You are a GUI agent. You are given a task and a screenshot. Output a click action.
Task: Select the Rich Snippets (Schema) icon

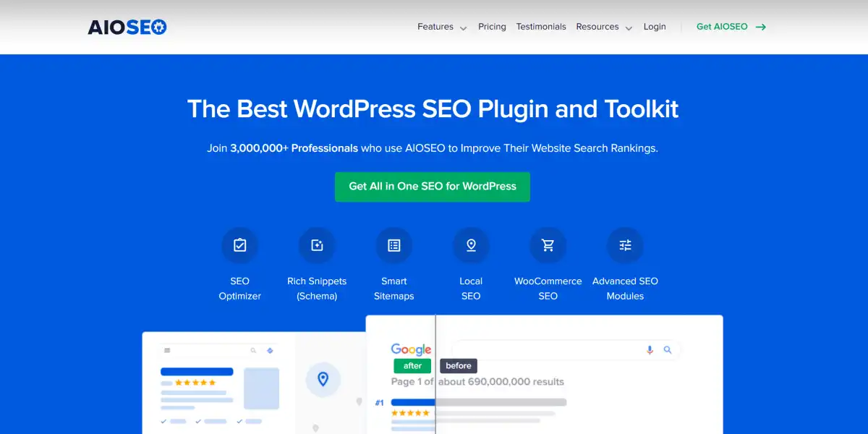pyautogui.click(x=317, y=244)
